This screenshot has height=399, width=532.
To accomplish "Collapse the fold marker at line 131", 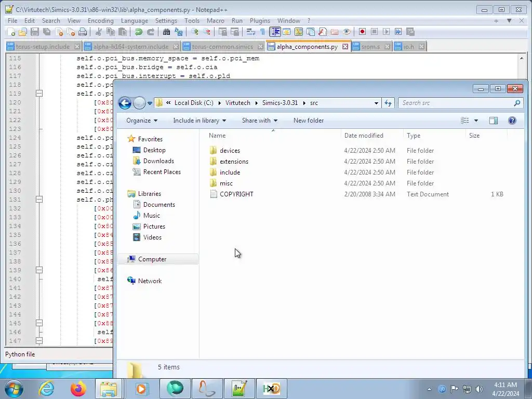I will pyautogui.click(x=39, y=199).
